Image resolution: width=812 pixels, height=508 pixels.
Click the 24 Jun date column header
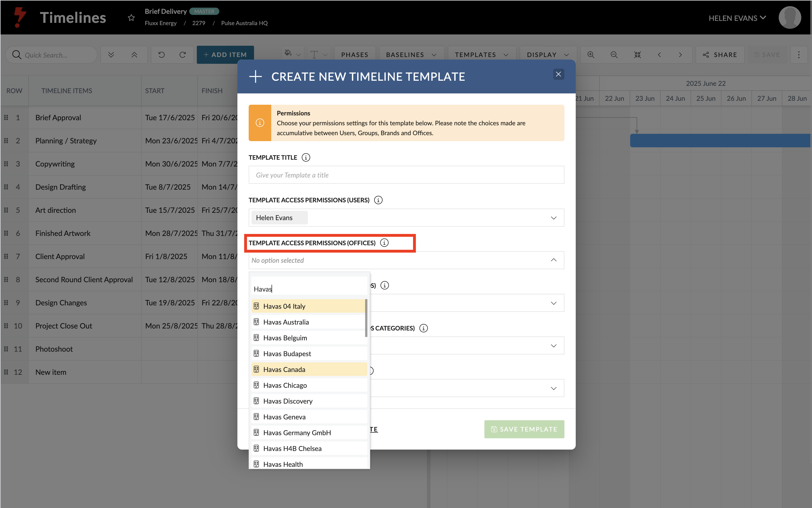tap(675, 98)
